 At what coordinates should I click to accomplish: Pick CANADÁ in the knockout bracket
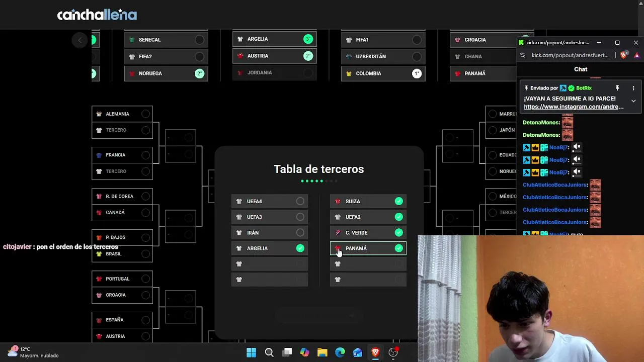122,212
